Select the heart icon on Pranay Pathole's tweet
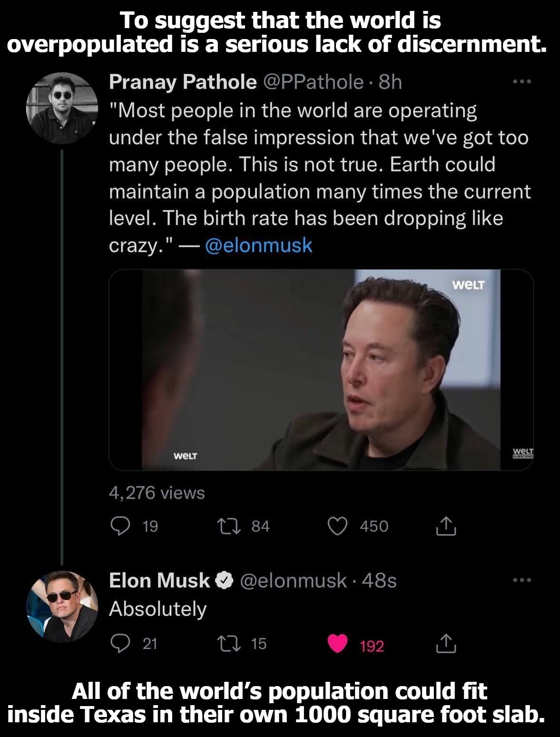 (338, 525)
